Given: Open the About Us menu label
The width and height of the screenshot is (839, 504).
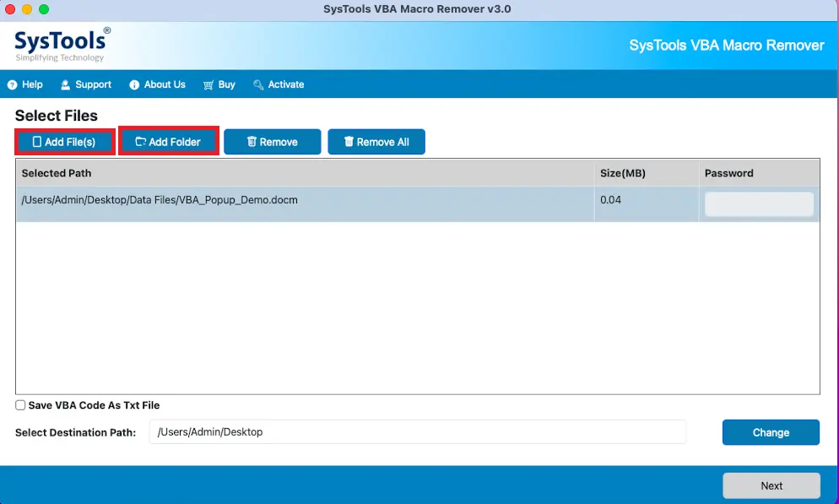Looking at the screenshot, I should [165, 84].
